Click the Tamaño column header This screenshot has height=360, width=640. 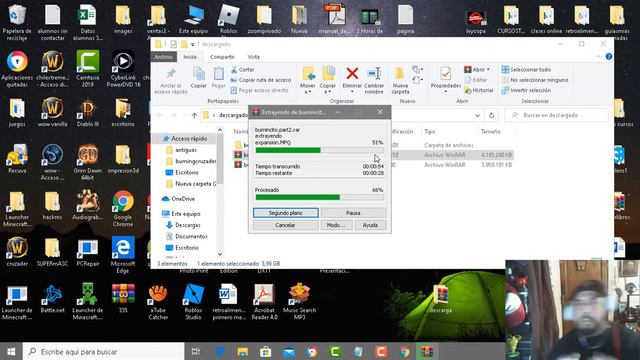[491, 131]
